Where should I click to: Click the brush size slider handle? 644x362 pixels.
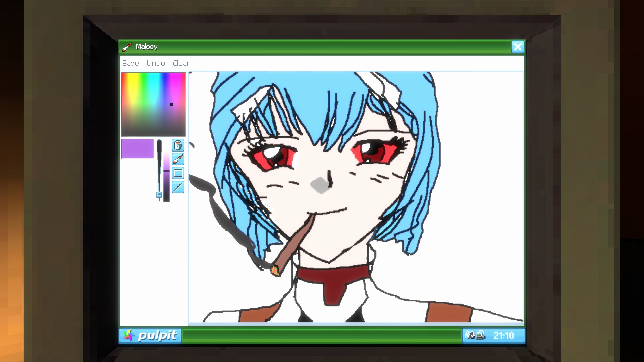click(159, 195)
